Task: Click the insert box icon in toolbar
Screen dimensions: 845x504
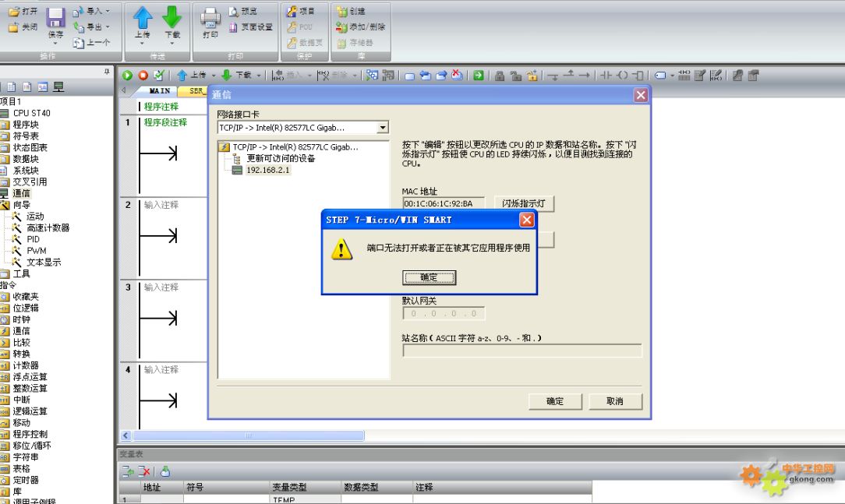Action: coord(638,76)
